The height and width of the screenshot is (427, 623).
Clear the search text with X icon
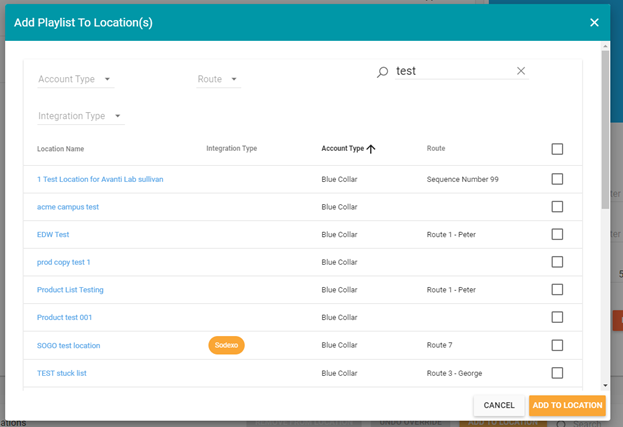tap(520, 71)
